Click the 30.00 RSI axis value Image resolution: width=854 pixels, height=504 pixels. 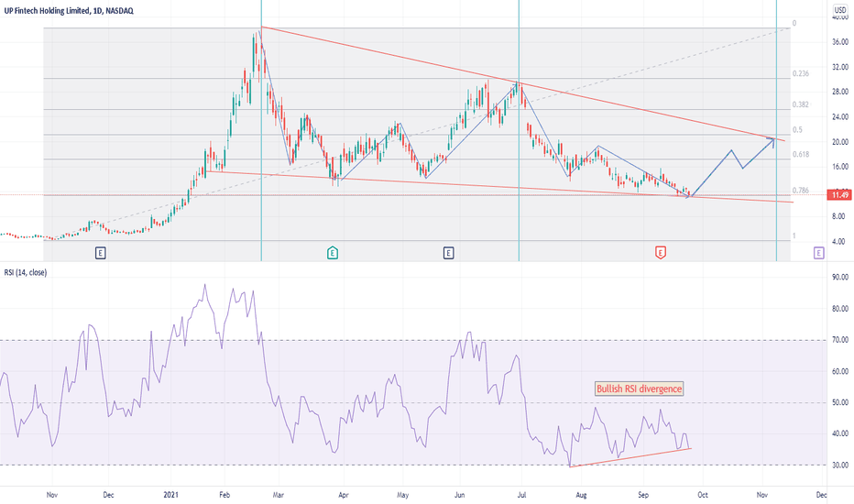point(840,465)
